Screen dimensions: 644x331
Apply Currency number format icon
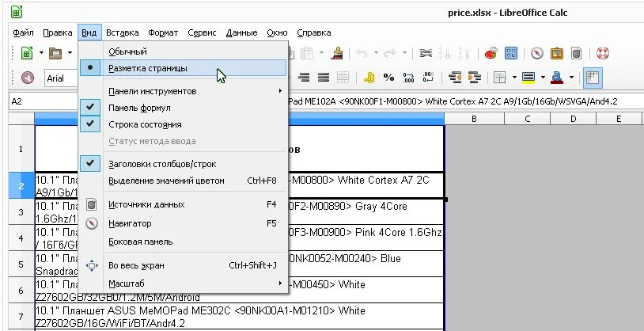pyautogui.click(x=369, y=78)
